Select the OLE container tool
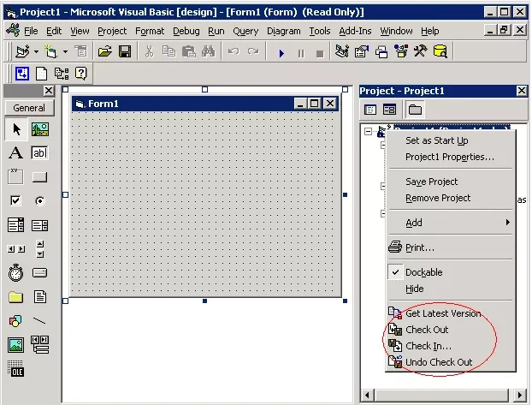 pos(15,369)
